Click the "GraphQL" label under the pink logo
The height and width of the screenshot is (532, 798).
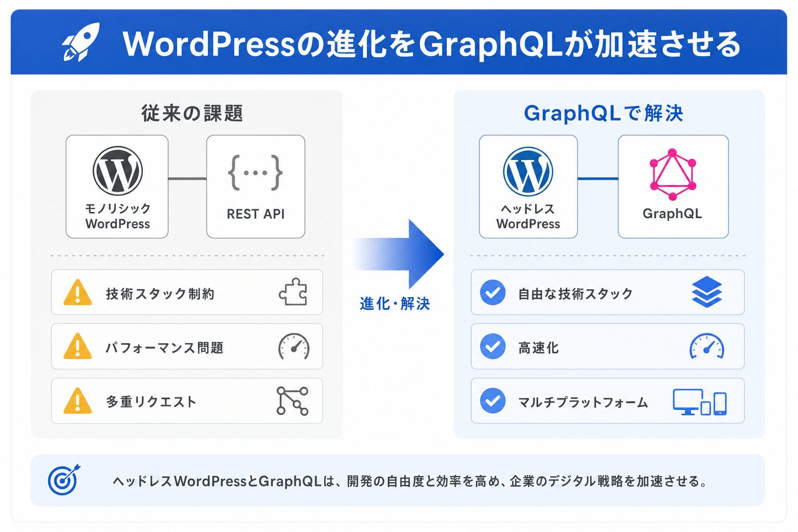pos(672,214)
